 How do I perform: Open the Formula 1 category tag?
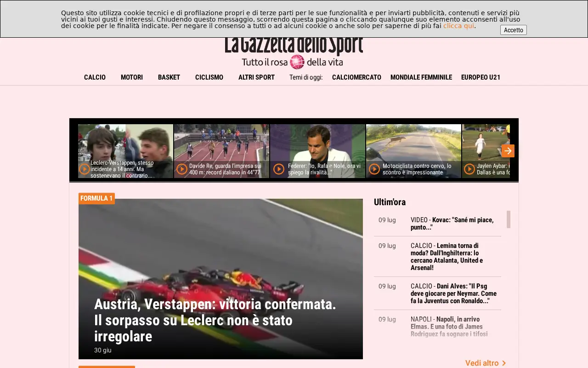(96, 198)
